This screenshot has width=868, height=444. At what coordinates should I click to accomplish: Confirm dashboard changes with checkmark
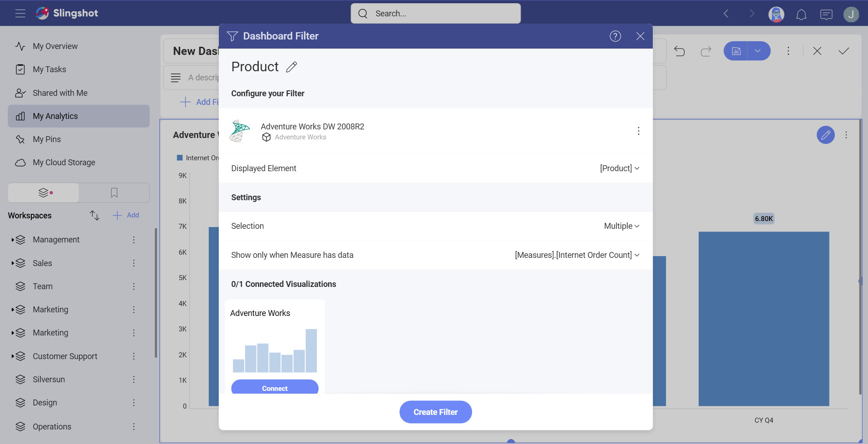[843, 51]
